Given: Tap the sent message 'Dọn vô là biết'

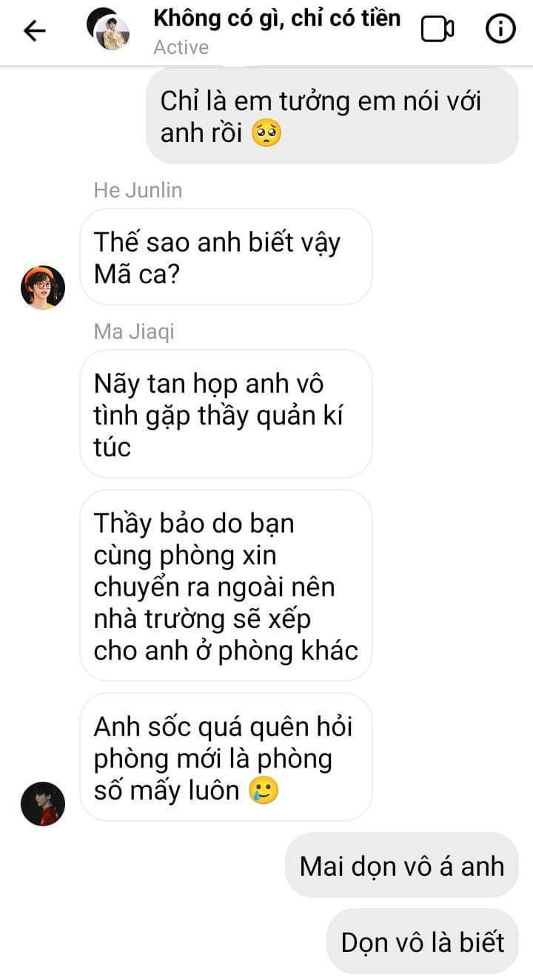Looking at the screenshot, I should (423, 942).
